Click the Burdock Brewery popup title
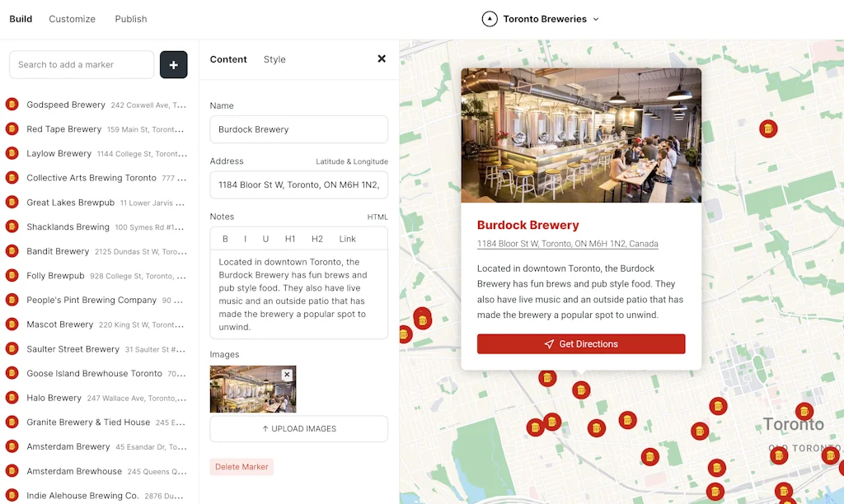 coord(527,225)
